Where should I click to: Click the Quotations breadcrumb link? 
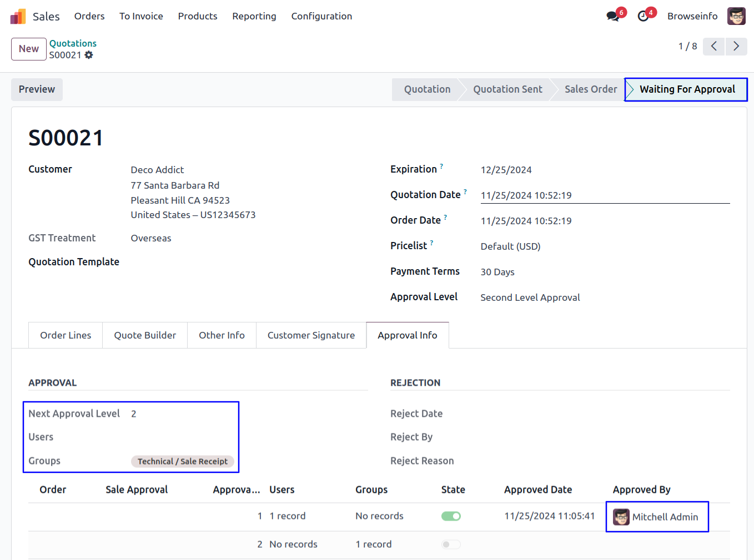(x=73, y=43)
